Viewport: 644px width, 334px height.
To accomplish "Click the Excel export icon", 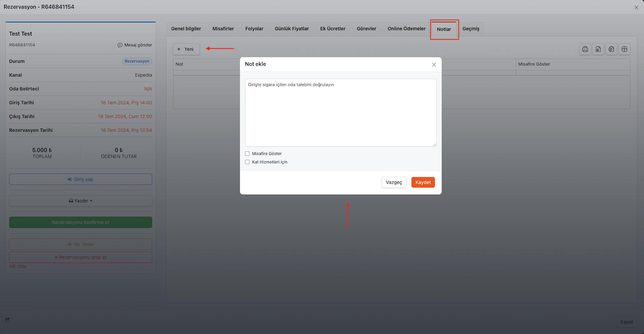I will pos(611,49).
